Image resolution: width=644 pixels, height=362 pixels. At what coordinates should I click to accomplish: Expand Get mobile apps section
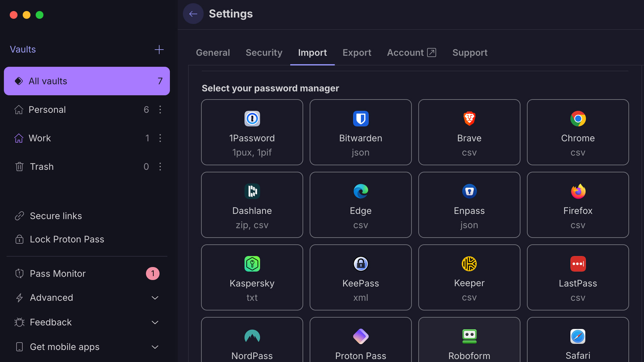(155, 347)
